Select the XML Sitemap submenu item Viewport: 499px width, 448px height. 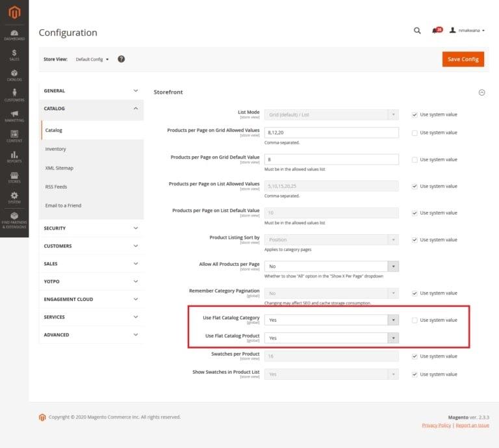click(92, 168)
